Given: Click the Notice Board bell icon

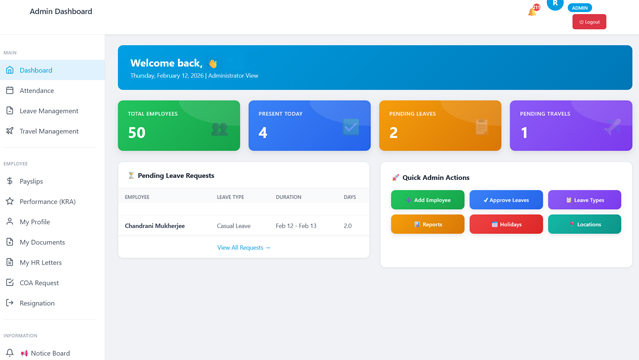Looking at the screenshot, I should 10,353.
